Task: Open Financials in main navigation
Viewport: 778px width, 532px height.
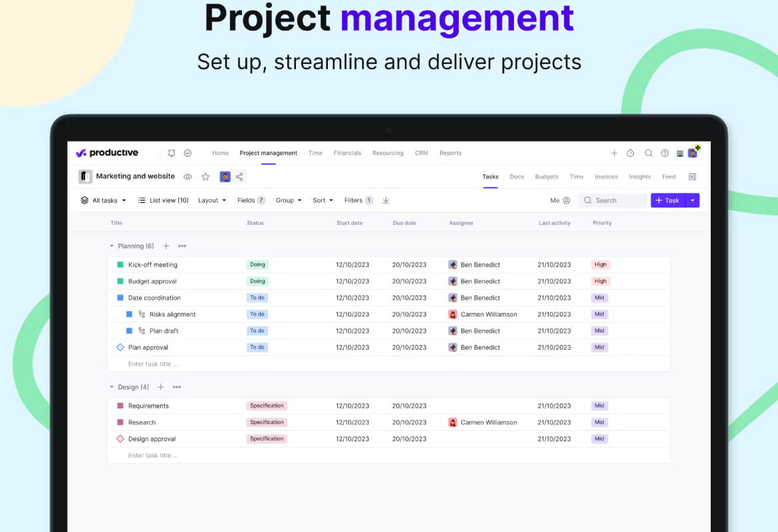Action: 347,153
